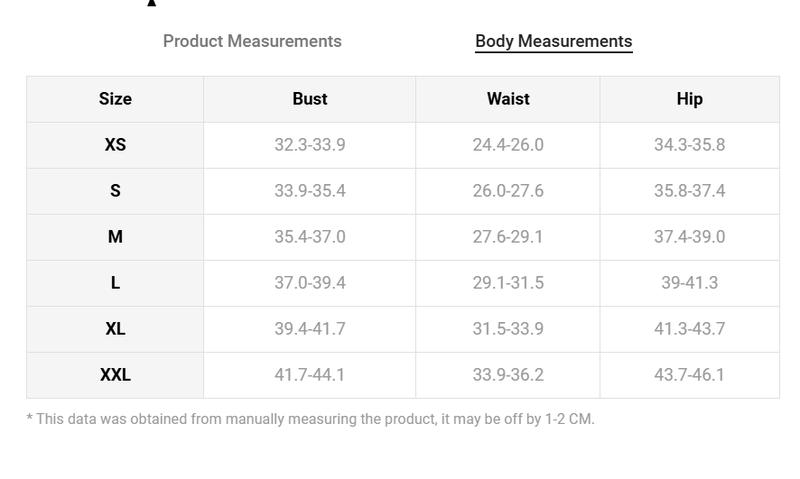Click the Waist column header
Screen dimensions: 800x479
pyautogui.click(x=508, y=99)
